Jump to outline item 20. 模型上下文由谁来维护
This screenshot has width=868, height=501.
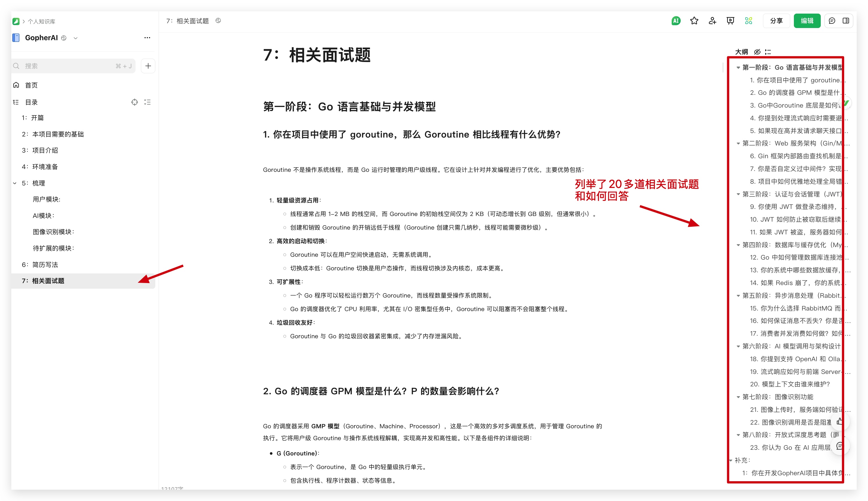(790, 384)
